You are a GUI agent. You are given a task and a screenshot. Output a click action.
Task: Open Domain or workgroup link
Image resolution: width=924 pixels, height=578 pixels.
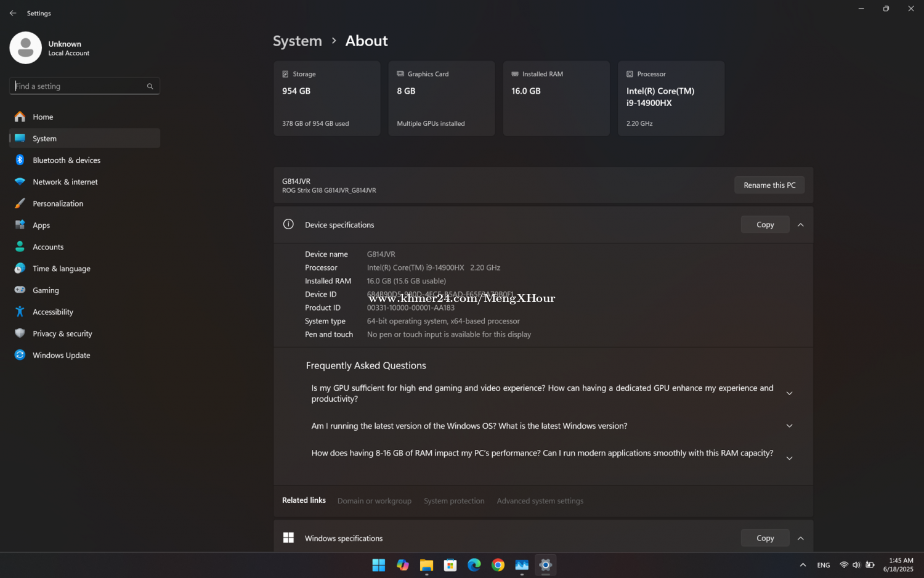tap(375, 501)
